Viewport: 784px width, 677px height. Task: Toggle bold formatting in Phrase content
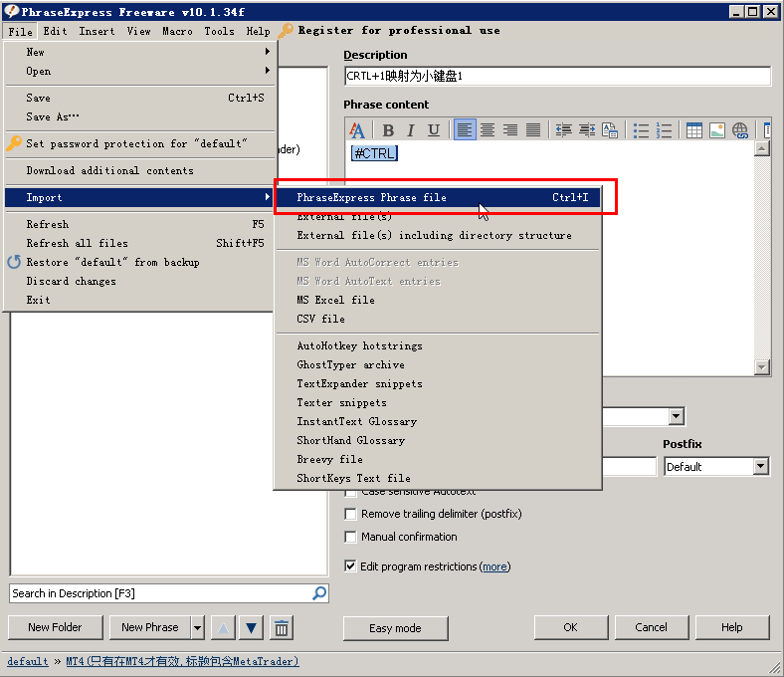[x=388, y=130]
